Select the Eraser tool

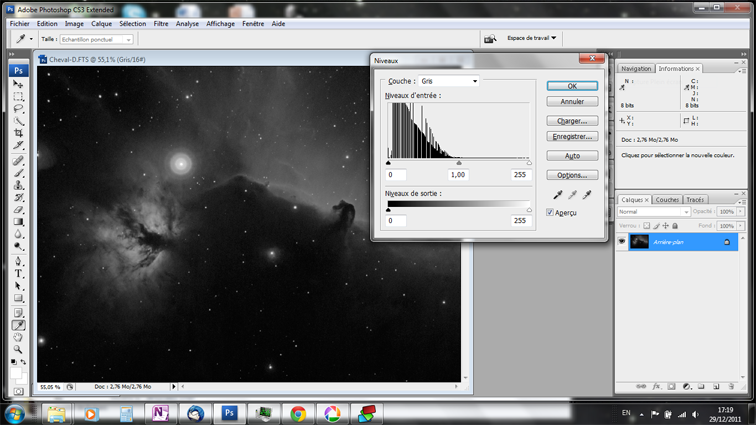(x=18, y=209)
